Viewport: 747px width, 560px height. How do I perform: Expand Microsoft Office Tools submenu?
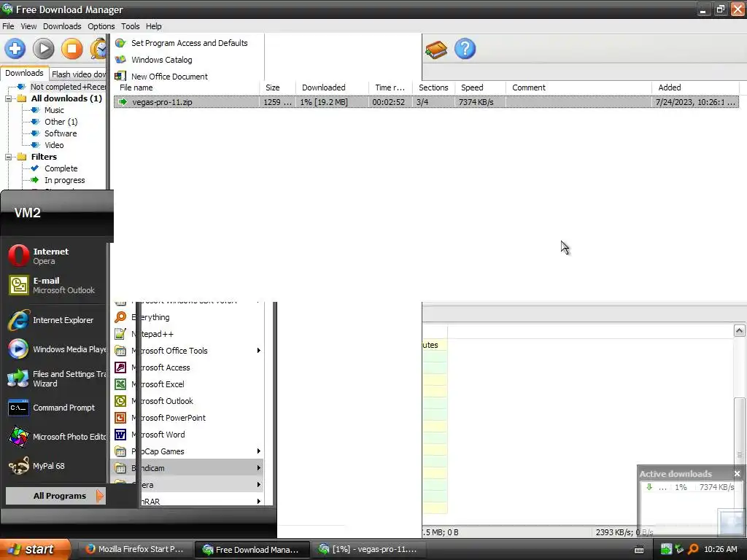click(187, 351)
